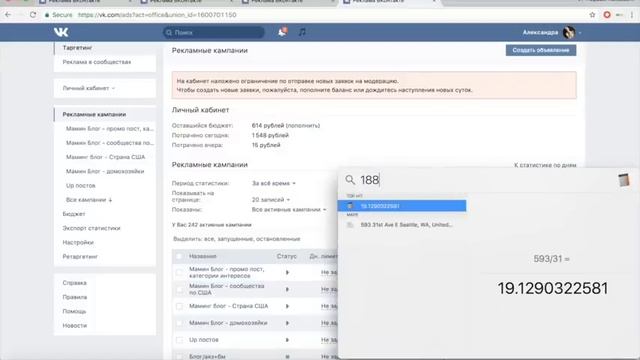Image resolution: width=640 pixels, height=360 pixels.
Task: Sort the table by Статус column header
Action: click(287, 256)
